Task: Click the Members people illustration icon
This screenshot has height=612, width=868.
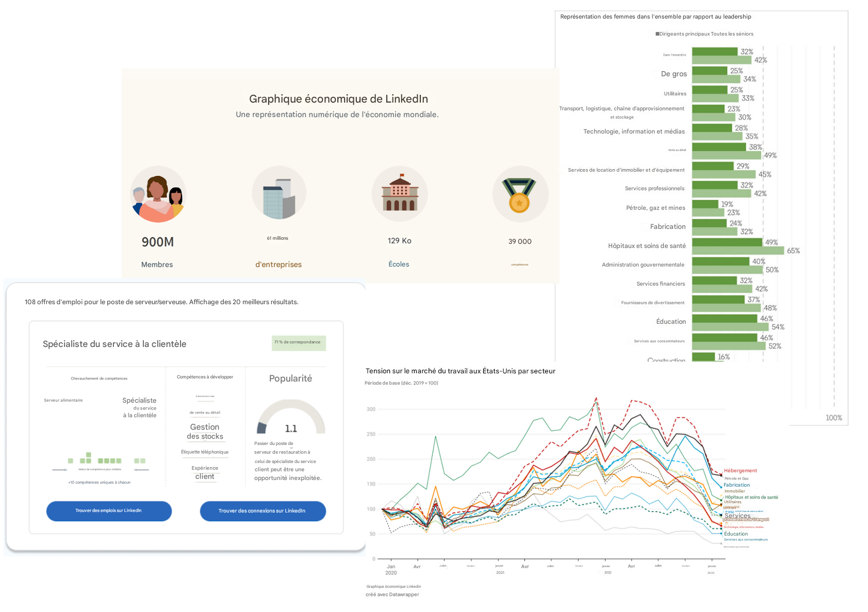Action: [158, 194]
